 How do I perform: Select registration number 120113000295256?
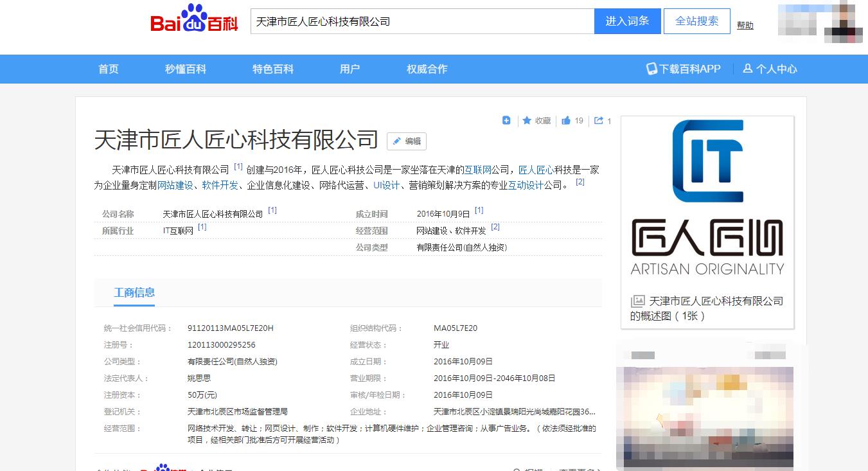pyautogui.click(x=222, y=345)
